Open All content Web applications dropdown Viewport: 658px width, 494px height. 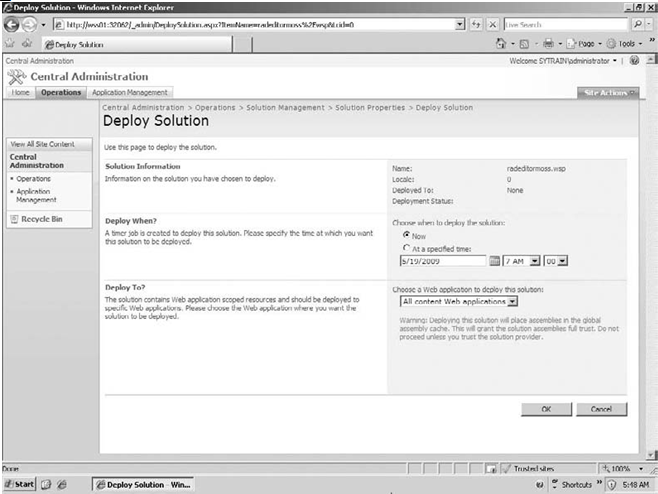(459, 301)
